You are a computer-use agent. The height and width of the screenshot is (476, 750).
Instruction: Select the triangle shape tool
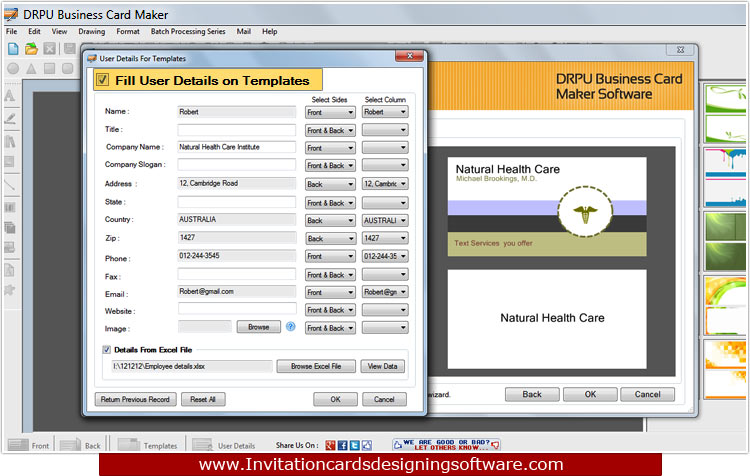(31, 68)
